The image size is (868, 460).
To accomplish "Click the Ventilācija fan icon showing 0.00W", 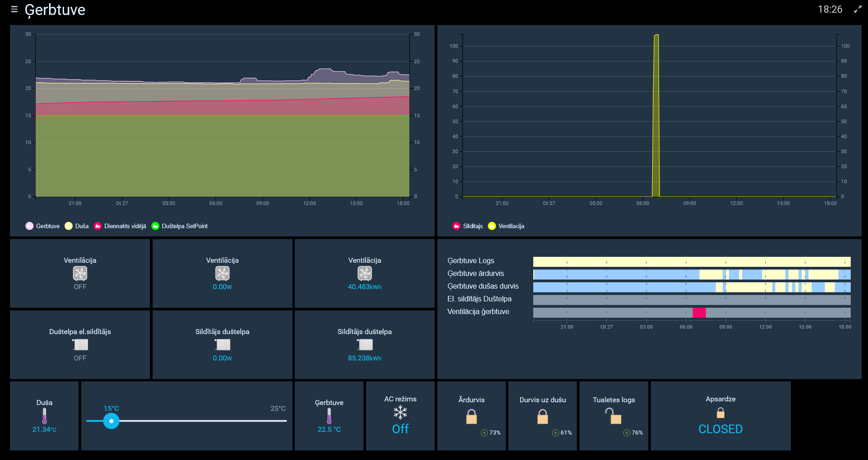I will tap(222, 273).
